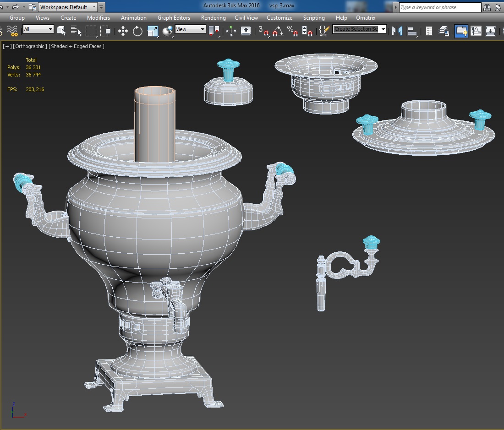Image resolution: width=504 pixels, height=430 pixels.
Task: Activate the Select and Scale tool
Action: [153, 31]
